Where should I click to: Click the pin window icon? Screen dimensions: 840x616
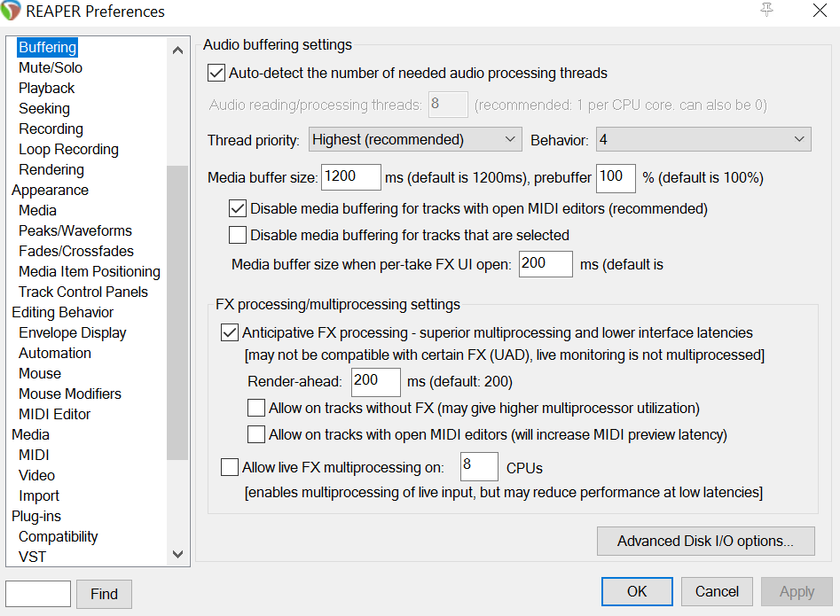point(767,10)
